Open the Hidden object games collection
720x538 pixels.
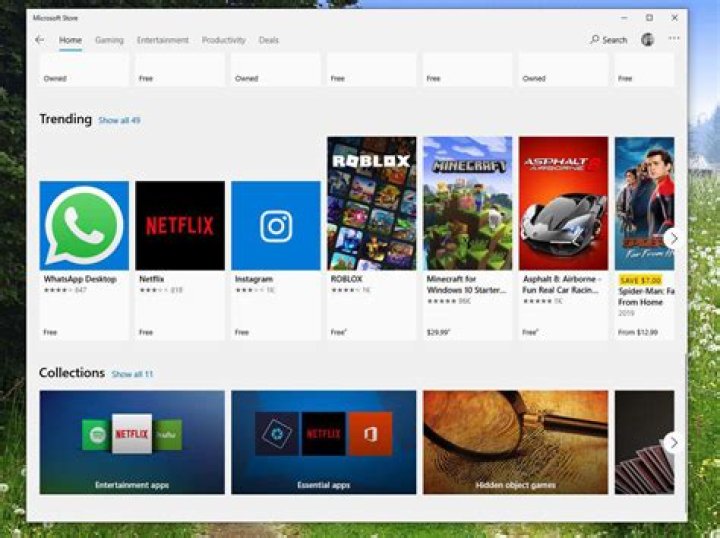click(x=515, y=442)
